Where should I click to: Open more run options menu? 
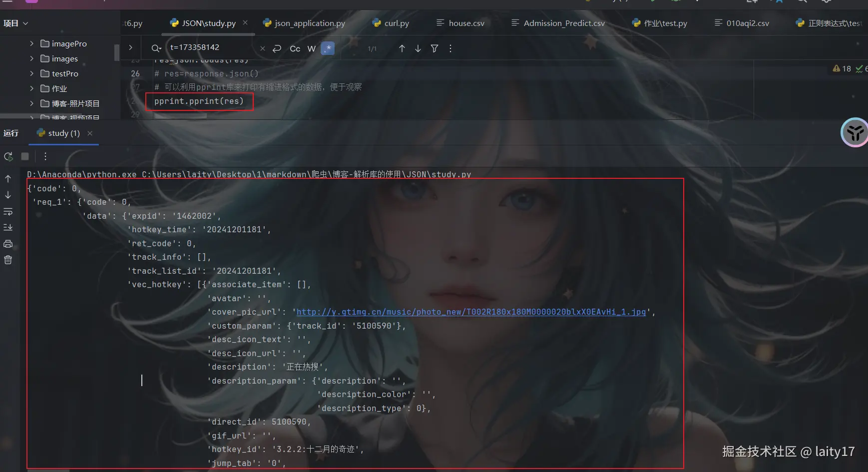coord(45,156)
